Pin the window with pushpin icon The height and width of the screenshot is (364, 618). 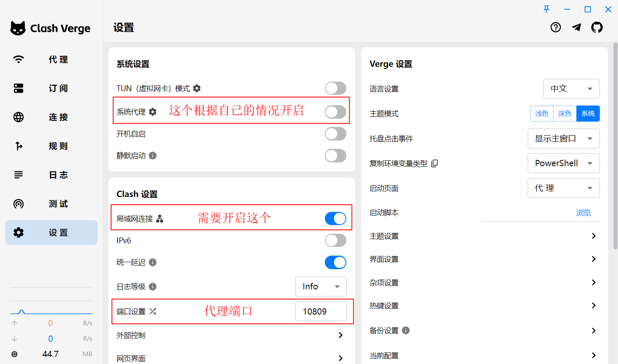coord(546,9)
